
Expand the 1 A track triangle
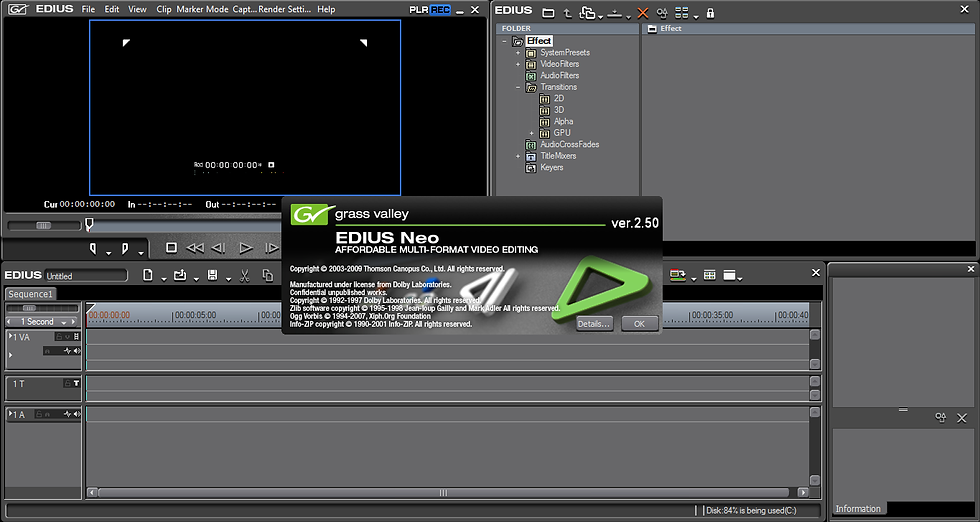(11, 414)
